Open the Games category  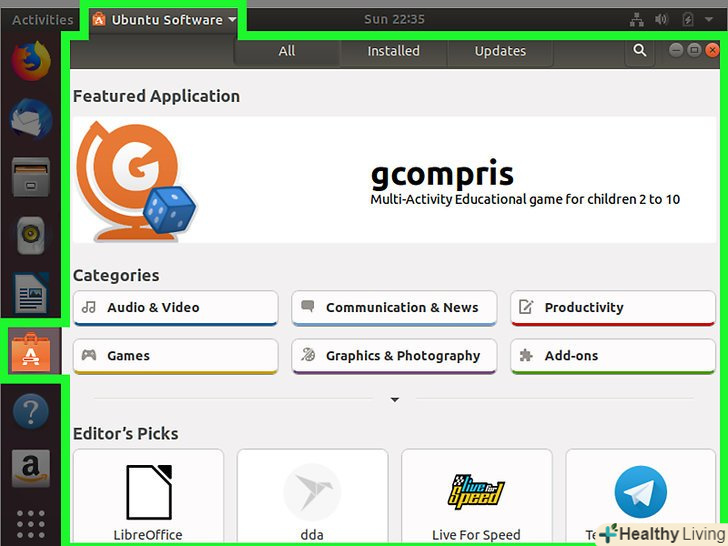point(176,356)
